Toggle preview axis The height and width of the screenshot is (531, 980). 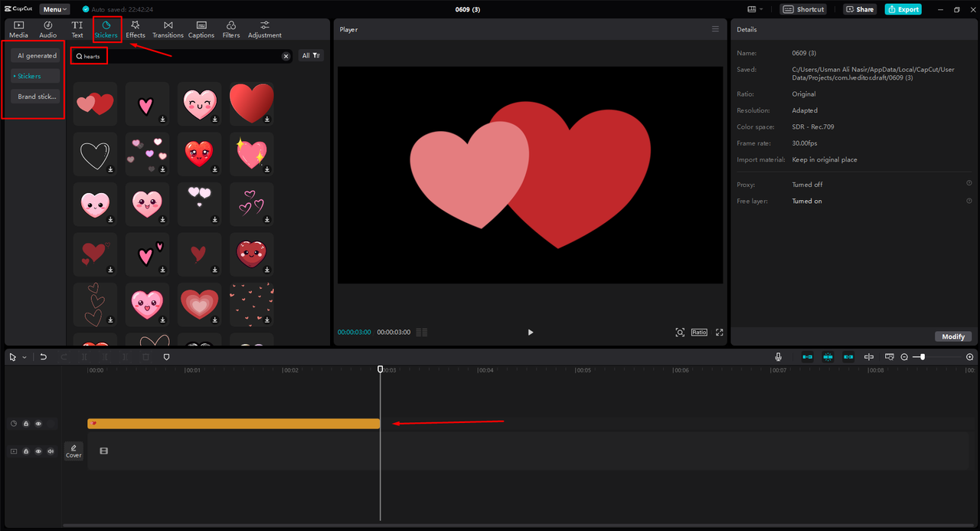click(869, 357)
